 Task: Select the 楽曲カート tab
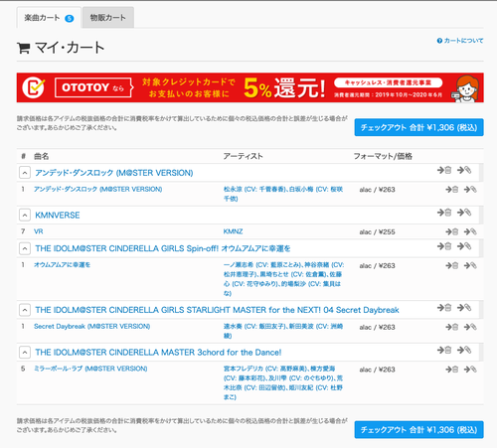tap(49, 18)
